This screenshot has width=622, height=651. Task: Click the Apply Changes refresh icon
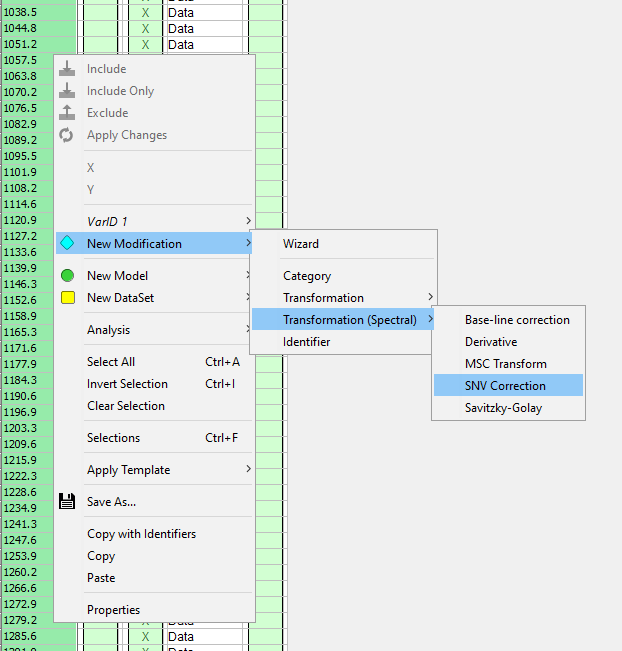67,135
